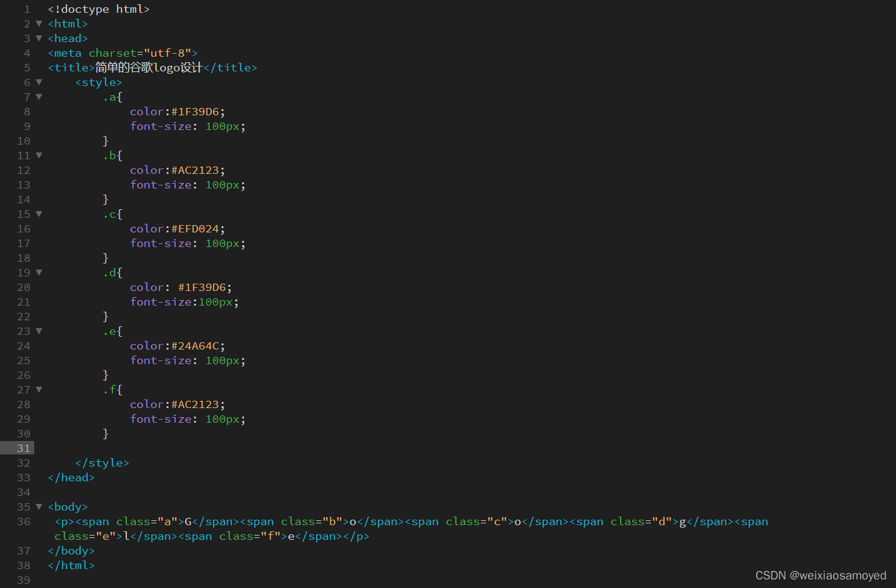This screenshot has width=896, height=588.
Task: Fold the .c rule with the line 15 arrow
Action: 39,214
